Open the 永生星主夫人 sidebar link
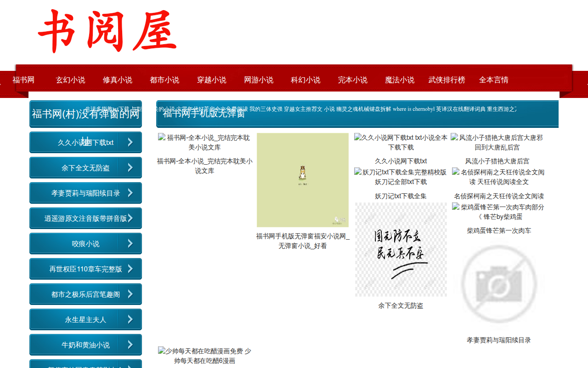588x368 pixels. click(85, 319)
